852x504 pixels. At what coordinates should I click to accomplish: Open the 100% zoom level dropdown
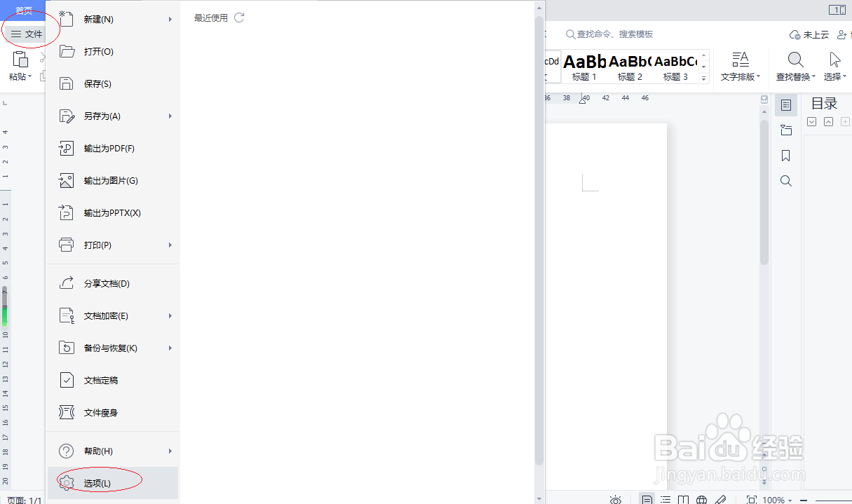tap(778, 500)
